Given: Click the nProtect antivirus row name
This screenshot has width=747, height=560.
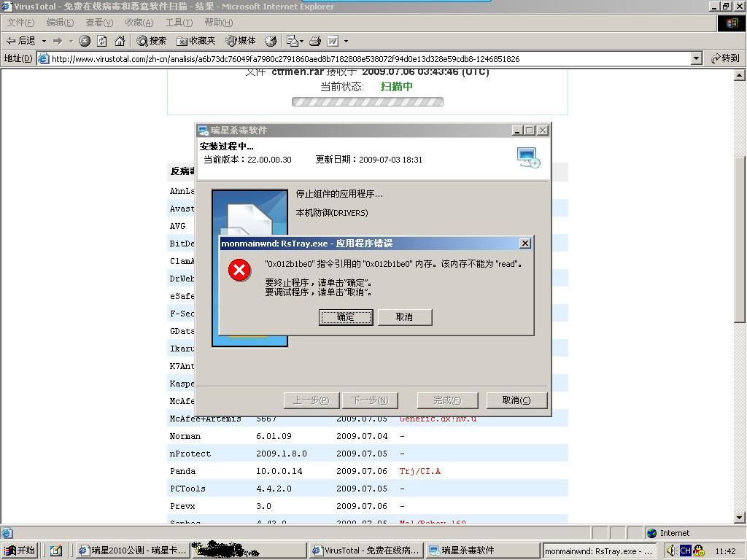Looking at the screenshot, I should [x=190, y=454].
